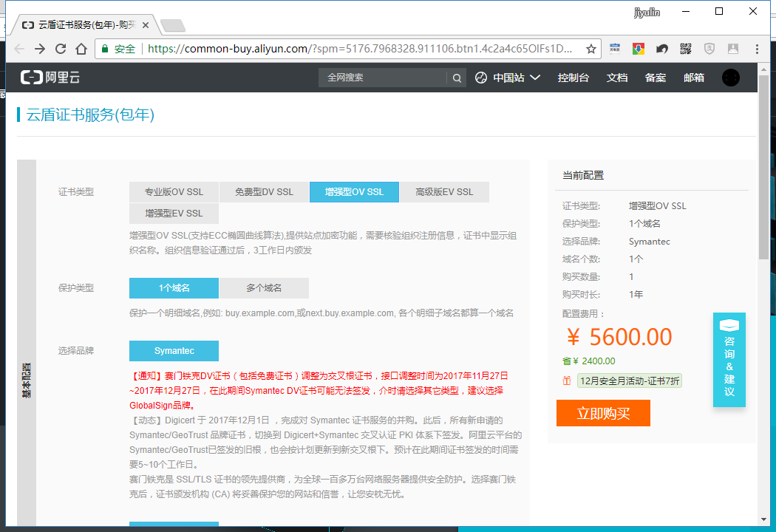
Task: Open 控制台 in the top navigation
Action: click(x=573, y=78)
